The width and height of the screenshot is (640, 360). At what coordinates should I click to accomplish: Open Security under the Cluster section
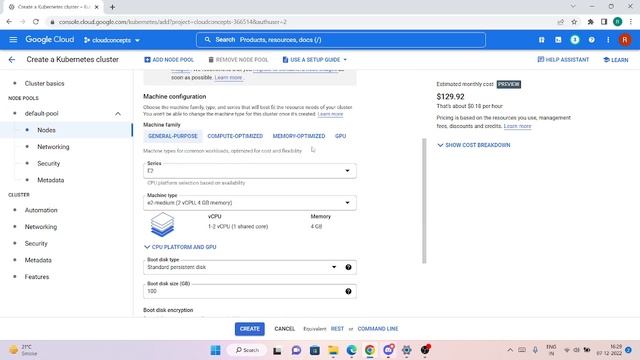36,243
